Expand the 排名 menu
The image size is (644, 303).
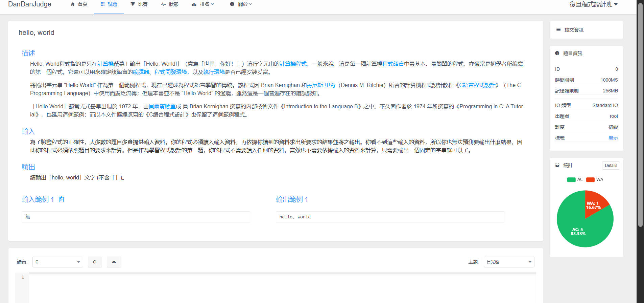coord(203,4)
